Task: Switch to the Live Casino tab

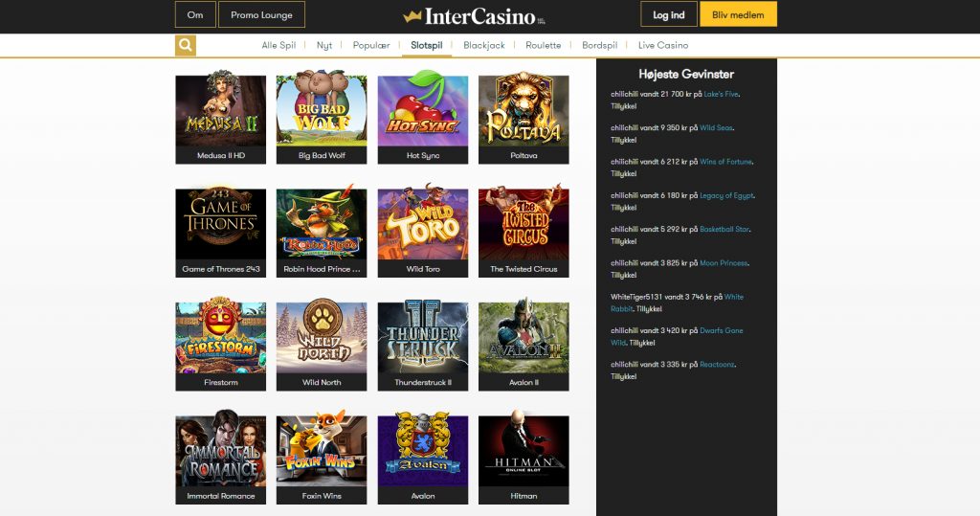Action: [663, 45]
